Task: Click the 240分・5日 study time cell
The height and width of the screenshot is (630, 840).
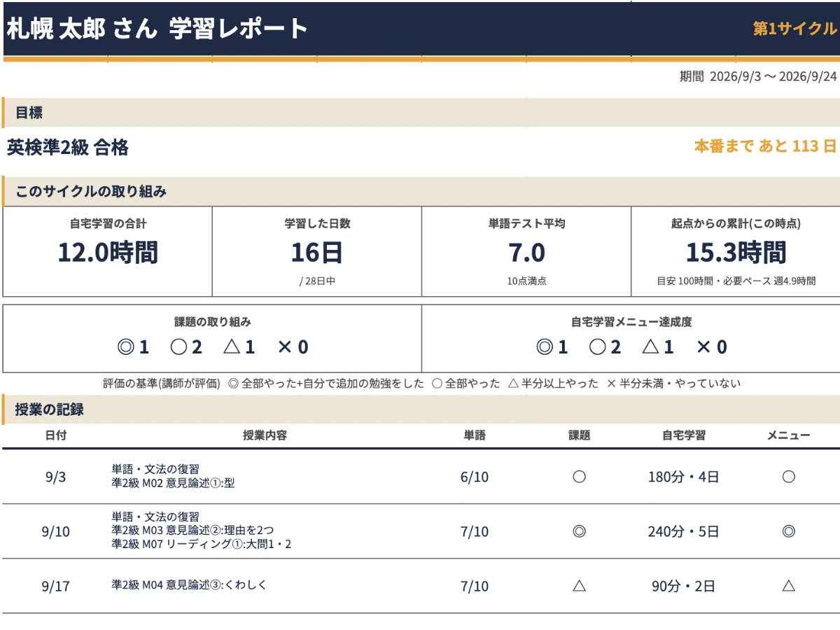Action: 684,532
